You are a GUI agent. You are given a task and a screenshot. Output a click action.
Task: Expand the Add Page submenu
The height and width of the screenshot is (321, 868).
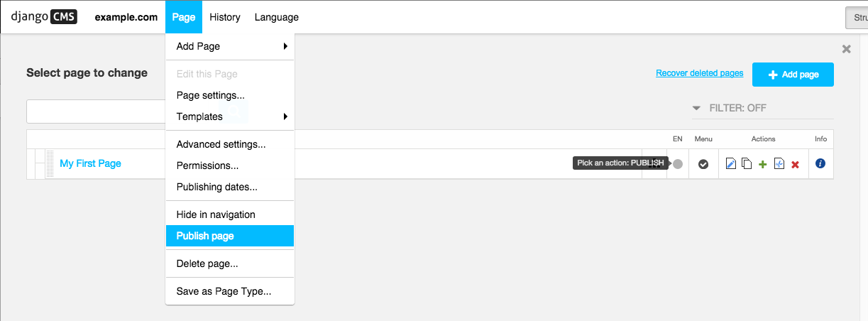[229, 46]
